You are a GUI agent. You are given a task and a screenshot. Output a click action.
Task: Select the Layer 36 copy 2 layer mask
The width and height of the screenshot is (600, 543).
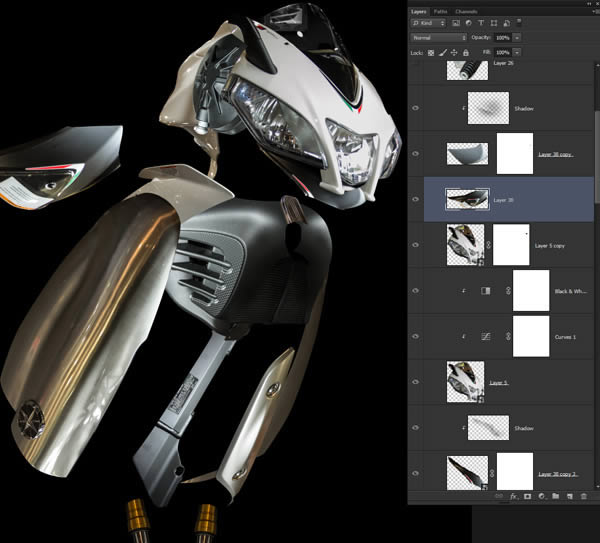[515, 471]
